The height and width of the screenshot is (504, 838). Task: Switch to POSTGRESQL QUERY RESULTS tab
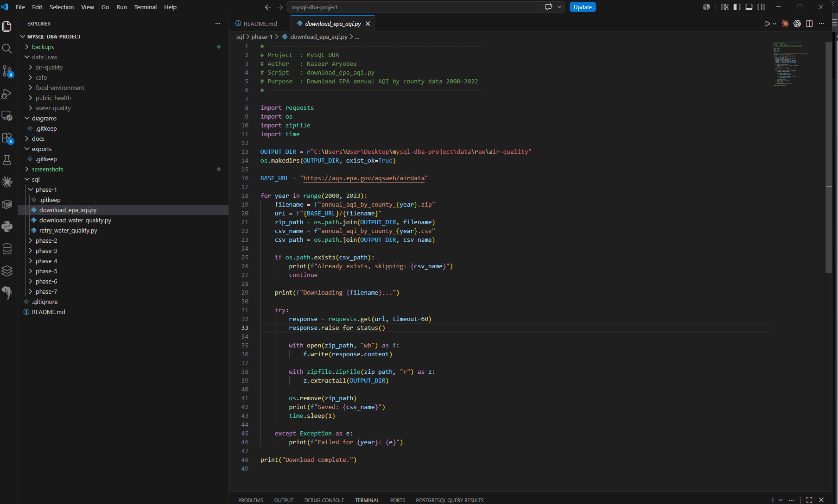[450, 500]
